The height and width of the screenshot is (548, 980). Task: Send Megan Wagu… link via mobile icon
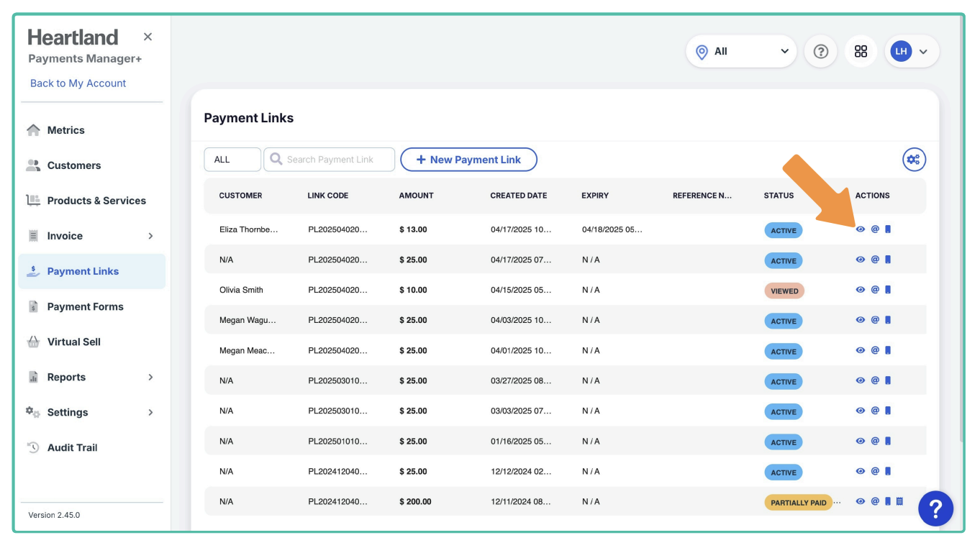pos(888,320)
